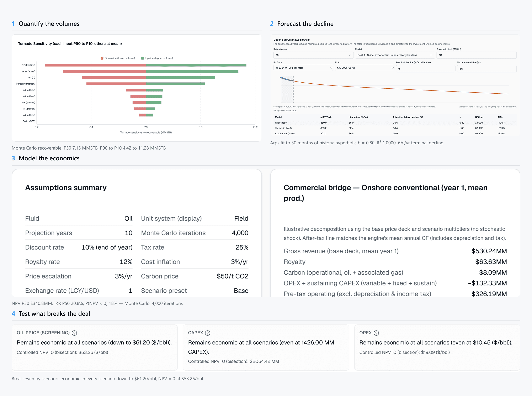Screen dimensions: 532x396
Task: Open the OPEX help question-mark icon
Action: pos(376,333)
